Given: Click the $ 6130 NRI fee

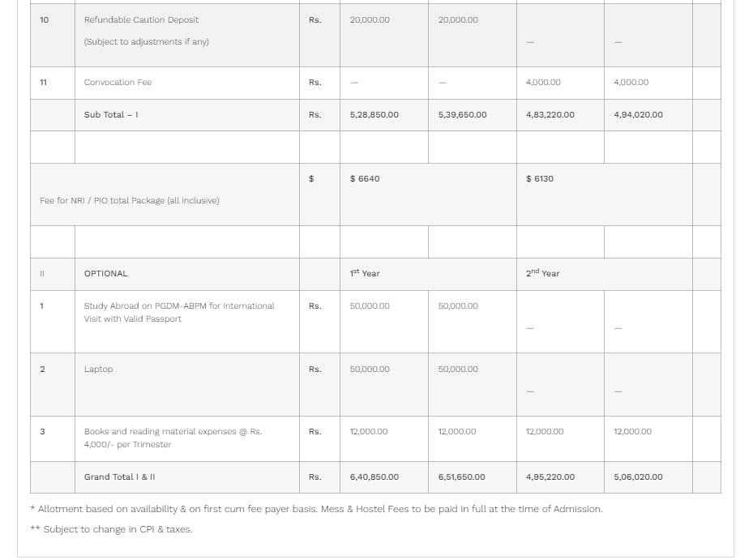Looking at the screenshot, I should 540,179.
